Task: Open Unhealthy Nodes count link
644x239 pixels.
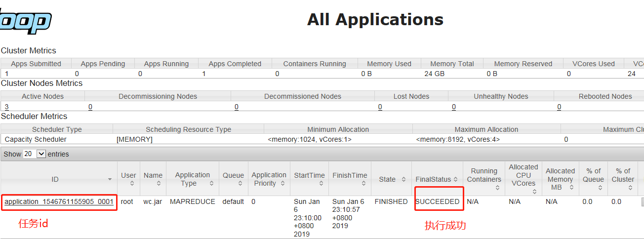Action: (454, 107)
